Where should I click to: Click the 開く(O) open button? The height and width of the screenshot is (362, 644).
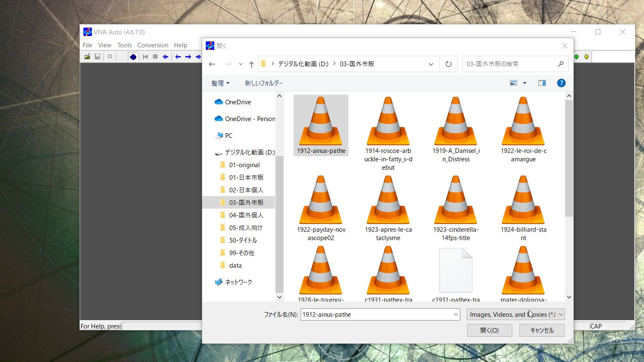489,330
